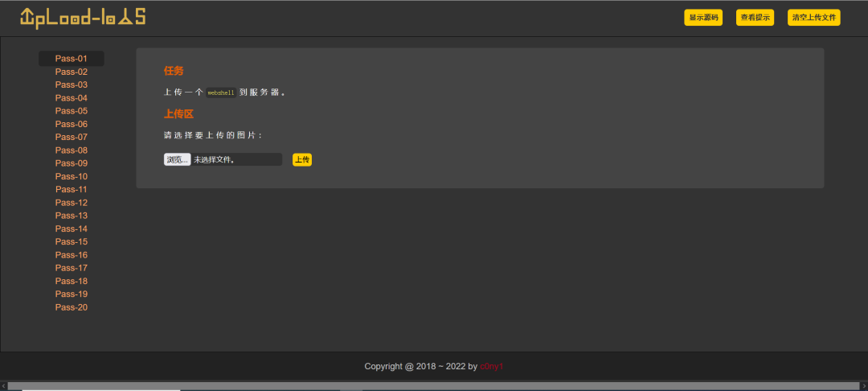
Task: Click the 浏览 browse file button
Action: (177, 159)
